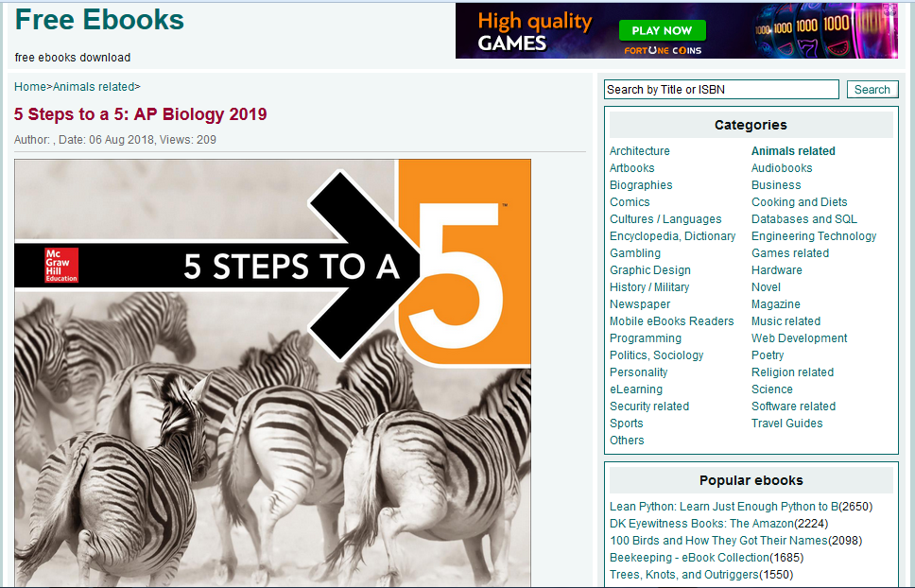Image resolution: width=915 pixels, height=588 pixels.
Task: Focus the Search by Title or ISBN field
Action: click(x=721, y=89)
